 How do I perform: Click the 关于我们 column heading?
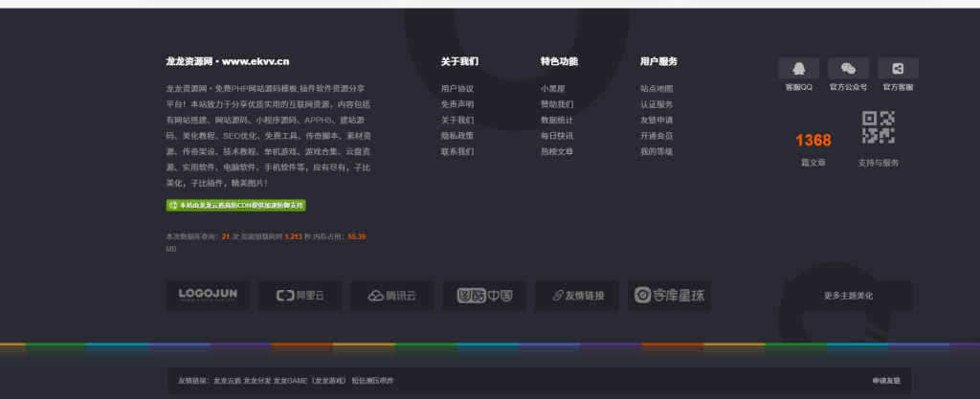pos(460,61)
